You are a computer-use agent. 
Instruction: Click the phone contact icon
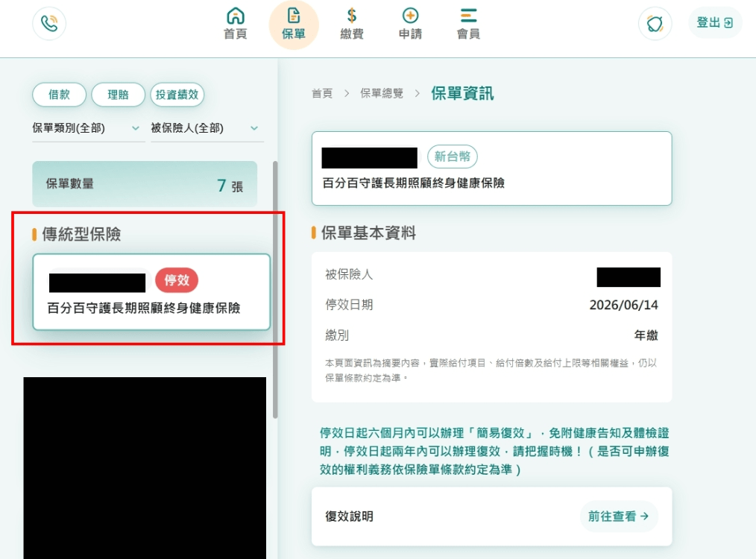(49, 23)
